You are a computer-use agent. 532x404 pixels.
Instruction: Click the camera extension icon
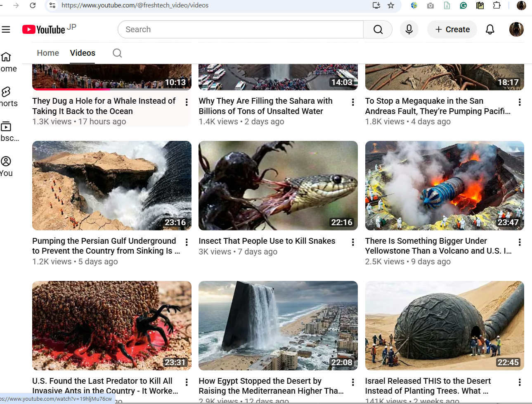[x=430, y=5]
